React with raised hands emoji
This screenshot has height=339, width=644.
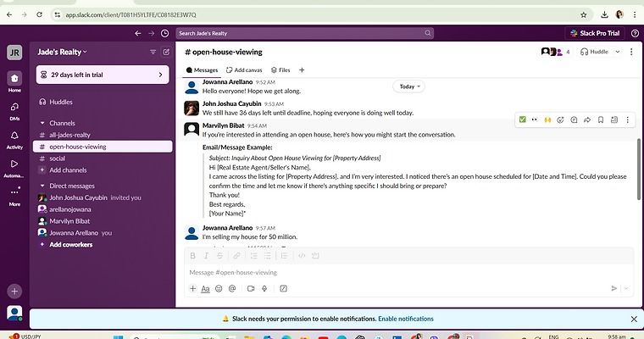click(547, 119)
